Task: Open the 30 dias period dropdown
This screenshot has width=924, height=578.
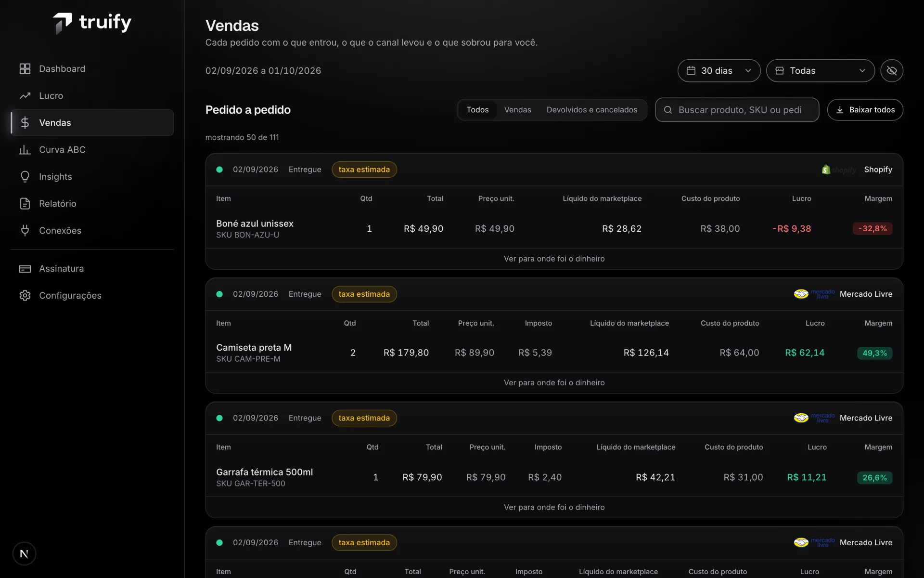Action: (719, 71)
